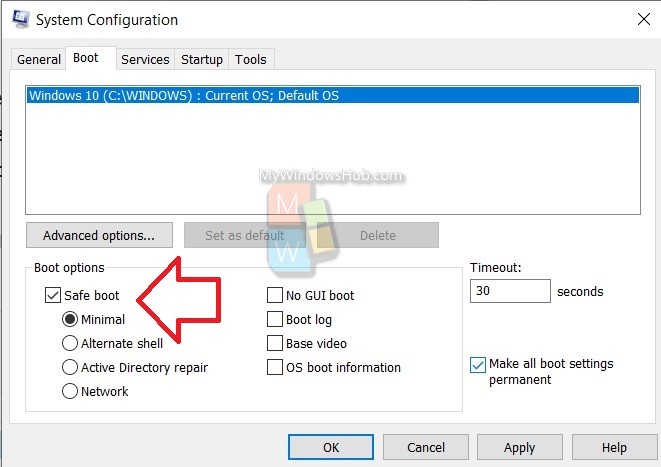Click the Delete boot entry button

coord(378,235)
